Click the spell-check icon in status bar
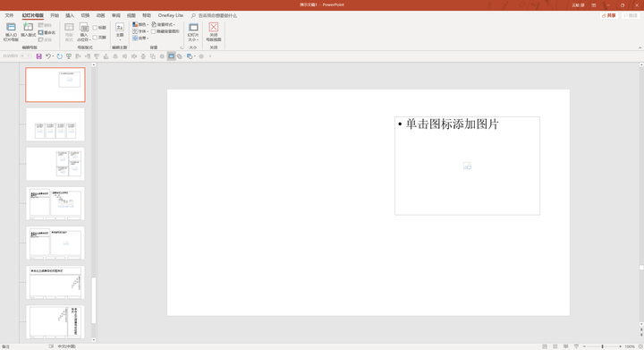Image resolution: width=644 pixels, height=350 pixels. point(51,346)
